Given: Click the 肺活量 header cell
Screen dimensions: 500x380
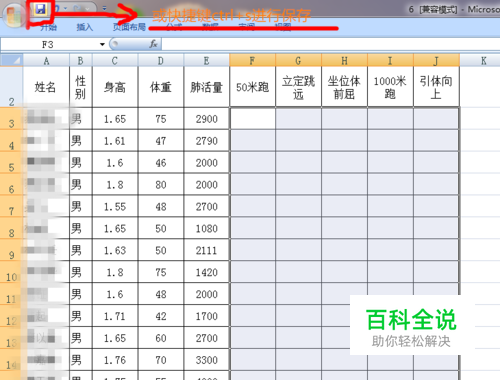Looking at the screenshot, I should coord(207,87).
